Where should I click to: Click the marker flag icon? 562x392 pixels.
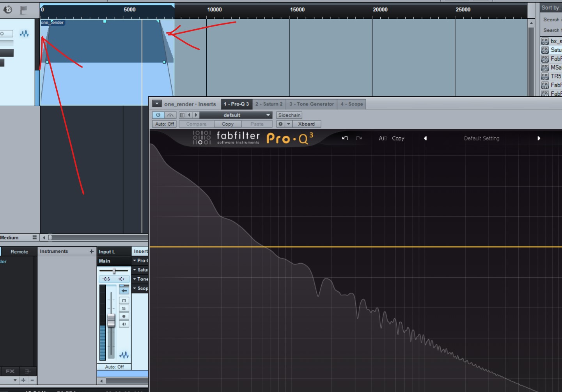[x=24, y=10]
